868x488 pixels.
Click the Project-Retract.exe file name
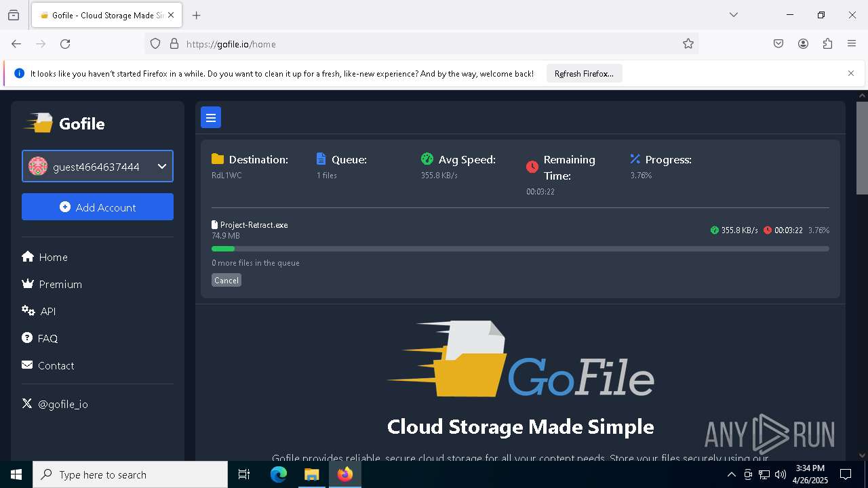coord(254,225)
